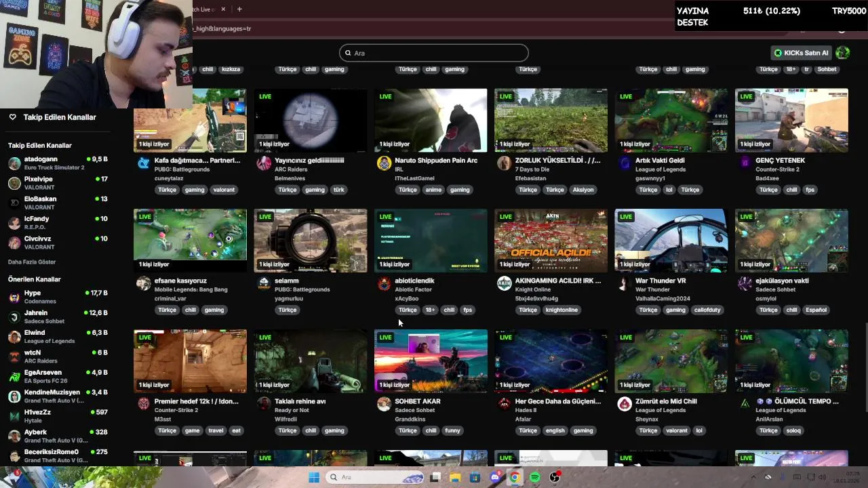Click the Sheynax streamer avatar
This screenshot has width=868, height=488.
click(625, 404)
